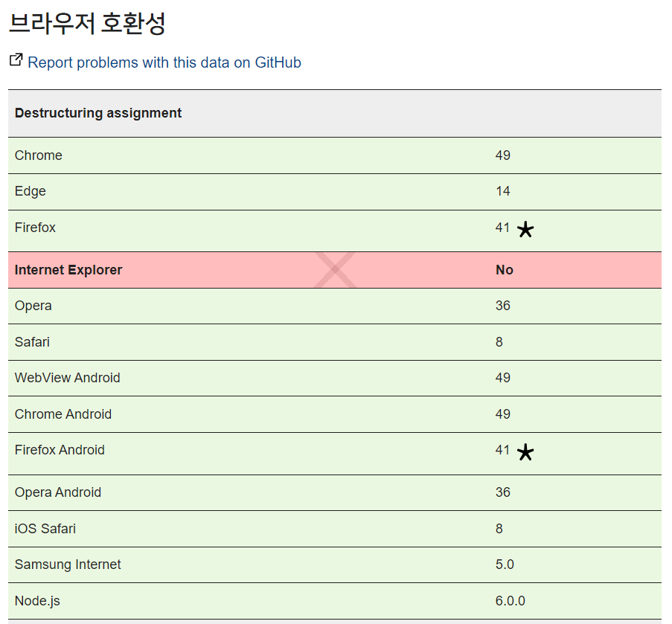The height and width of the screenshot is (624, 672).
Task: Select the Firefox row label
Action: 35,228
